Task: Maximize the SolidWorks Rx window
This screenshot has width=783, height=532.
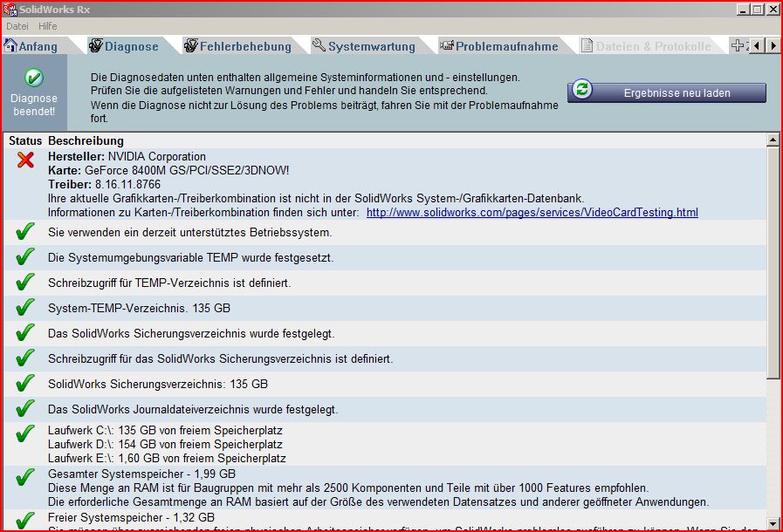Action: 758,9
